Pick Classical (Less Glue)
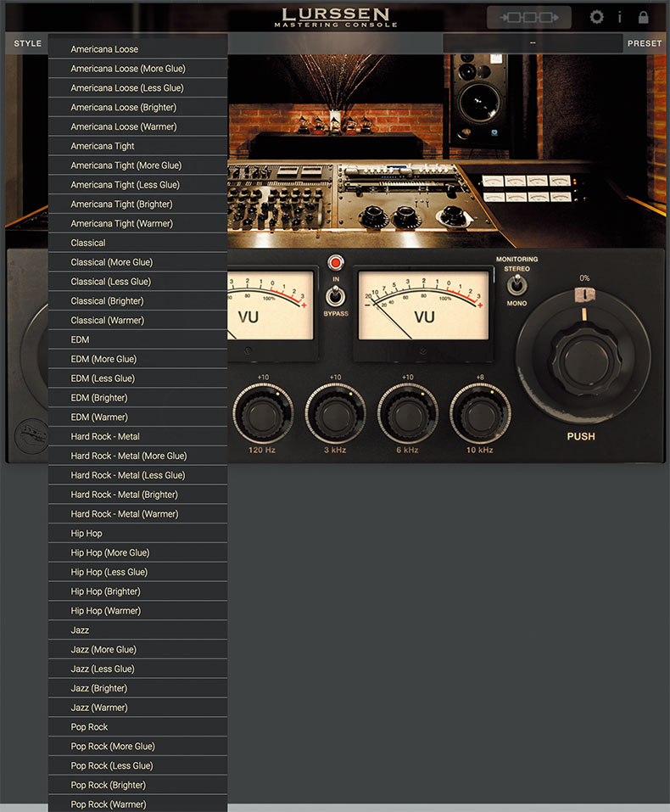 coord(137,282)
